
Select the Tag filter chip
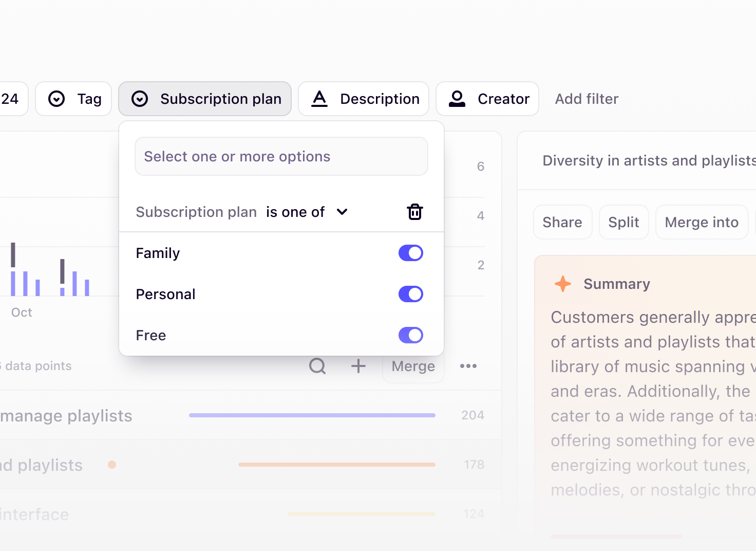73,99
